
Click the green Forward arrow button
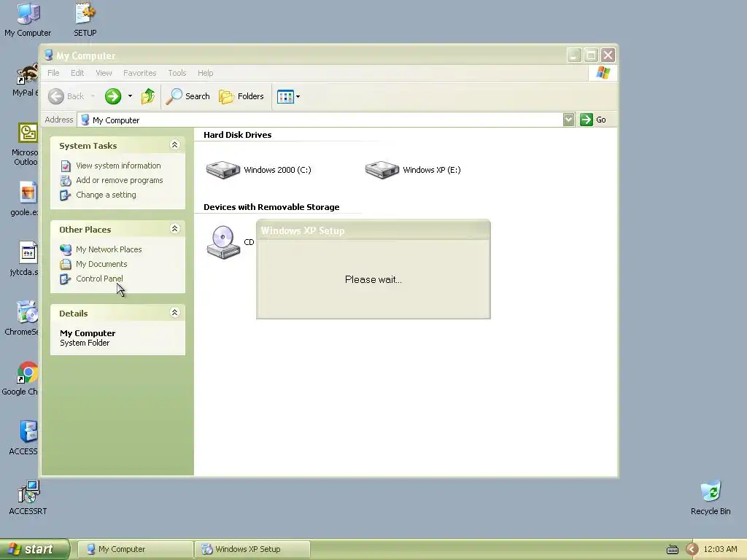tap(113, 96)
